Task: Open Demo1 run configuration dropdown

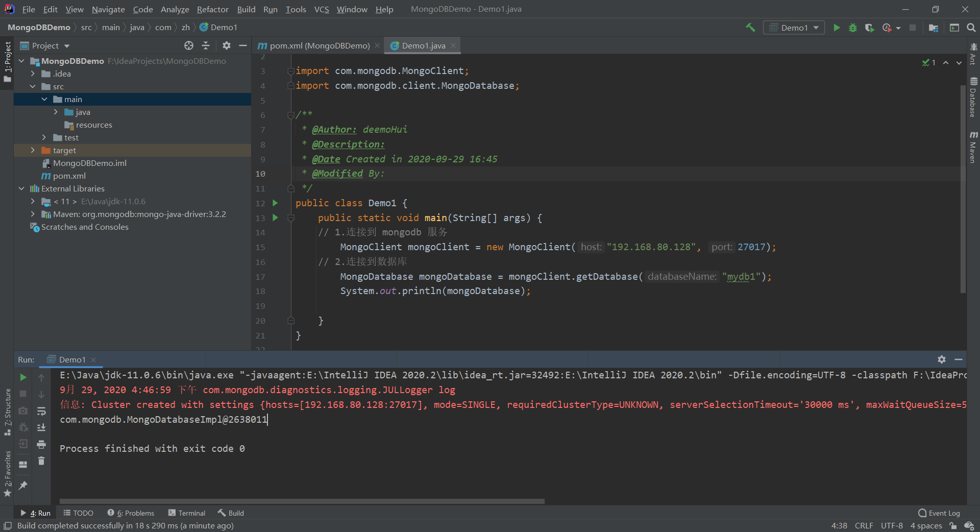Action: [x=794, y=28]
